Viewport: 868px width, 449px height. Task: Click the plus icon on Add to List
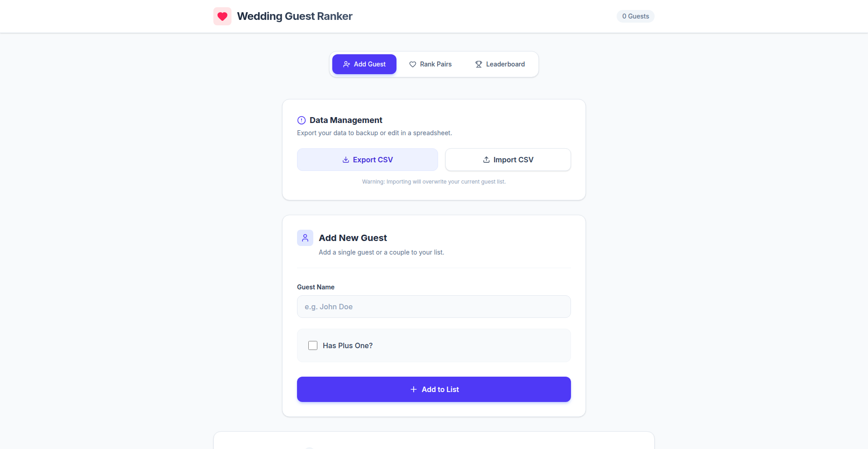point(413,389)
